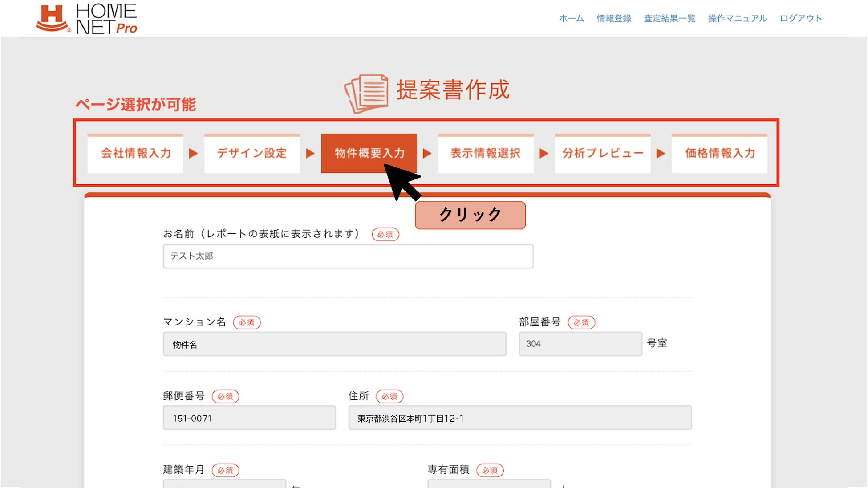Go to 情報登録 in top menu
This screenshot has width=868, height=488.
614,18
